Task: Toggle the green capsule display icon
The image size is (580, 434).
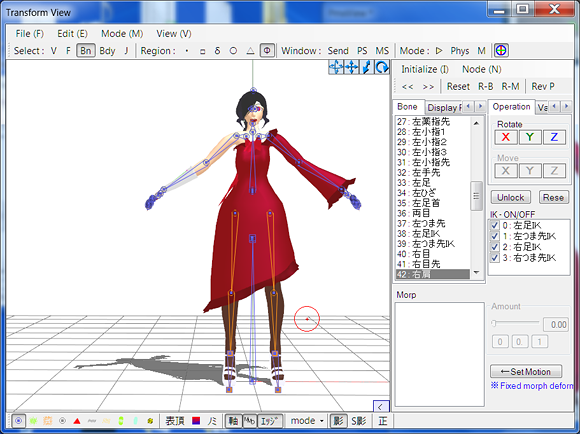Action: click(121, 421)
